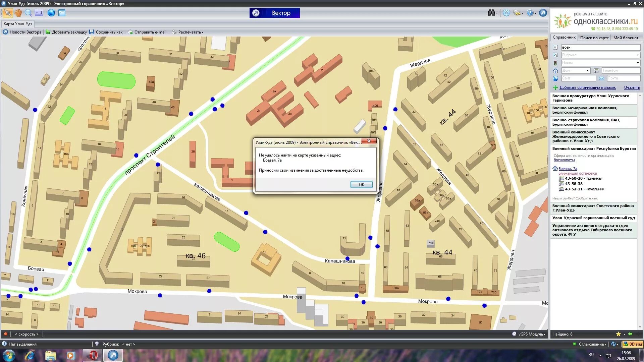Click the Сайт input field
Viewport: 644px width, 362px height.
click(x=578, y=78)
